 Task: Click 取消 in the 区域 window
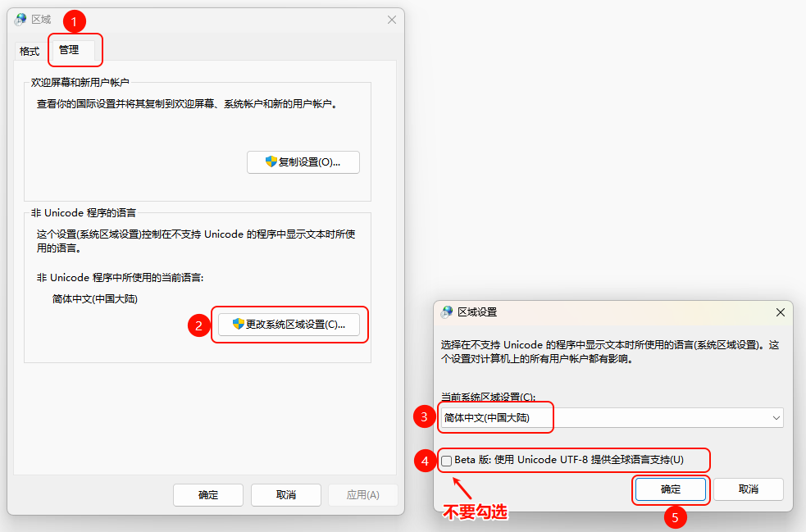tap(285, 495)
